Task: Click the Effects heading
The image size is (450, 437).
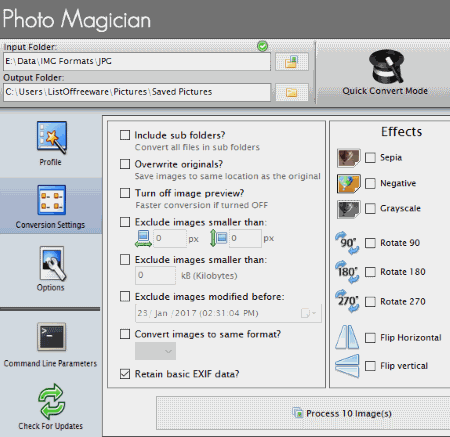Action: [402, 132]
